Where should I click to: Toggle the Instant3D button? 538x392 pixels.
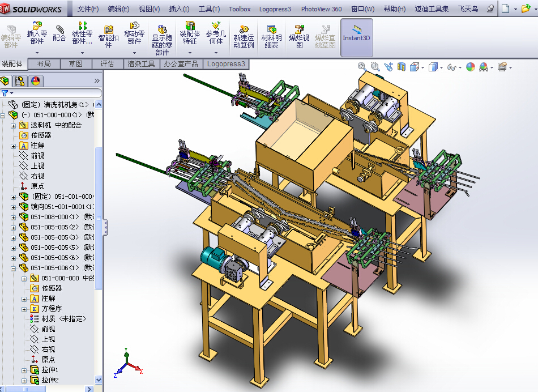(356, 37)
